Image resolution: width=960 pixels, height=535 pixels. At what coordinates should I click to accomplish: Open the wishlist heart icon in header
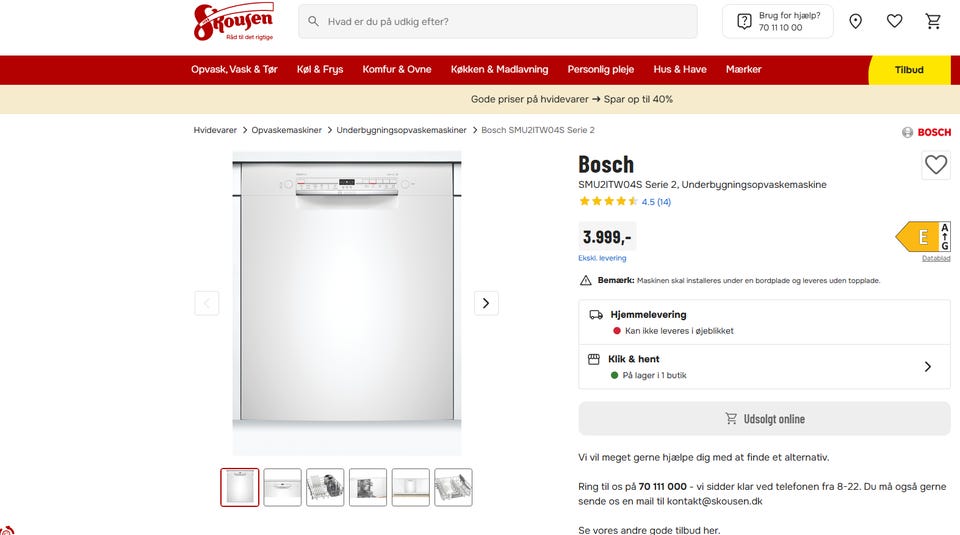point(894,21)
